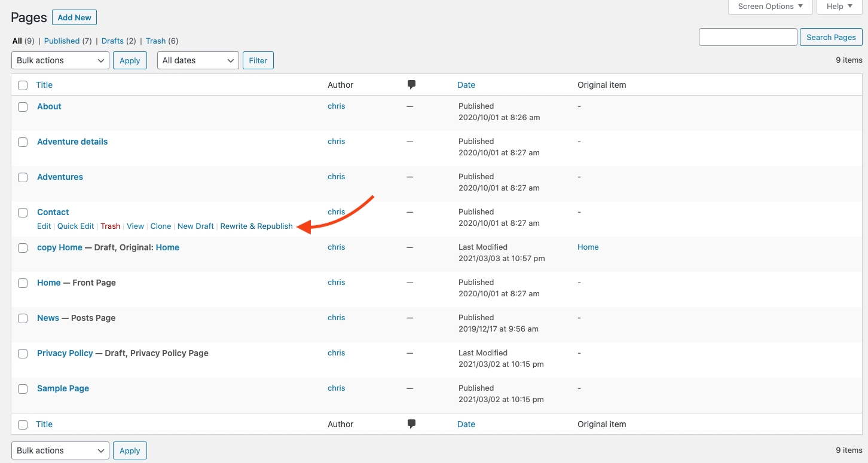Expand the Help panel
Viewport: 868px width, 463px height.
point(840,7)
